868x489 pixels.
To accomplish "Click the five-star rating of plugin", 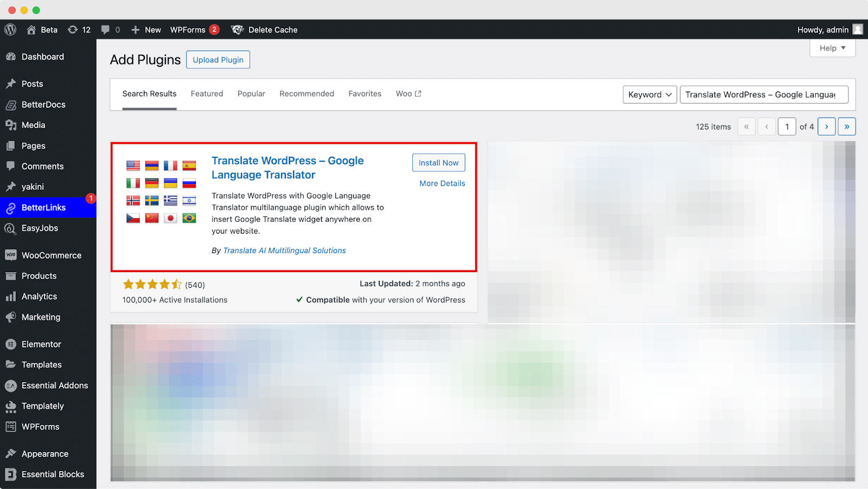I will [x=152, y=285].
